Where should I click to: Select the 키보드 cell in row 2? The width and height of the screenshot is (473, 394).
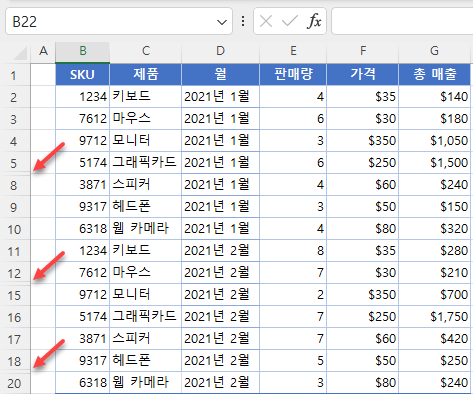coord(146,97)
